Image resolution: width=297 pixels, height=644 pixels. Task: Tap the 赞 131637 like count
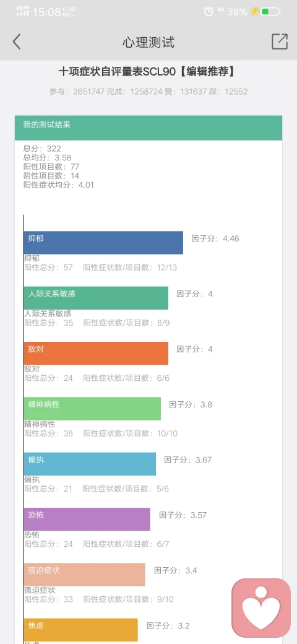point(186,92)
